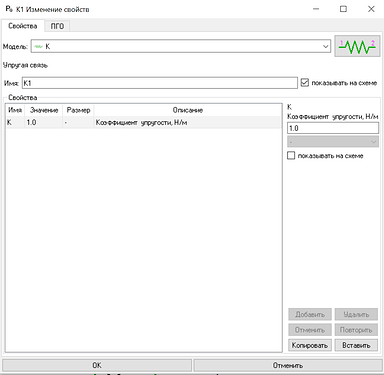Close the K1 Изменение свойств dialog
Screen dimensions: 384x375
(371, 9)
